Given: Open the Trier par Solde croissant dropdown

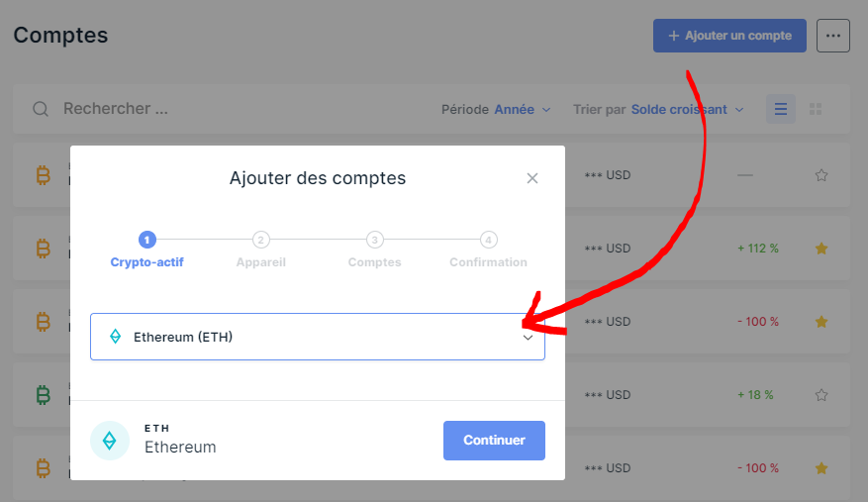Looking at the screenshot, I should click(x=687, y=109).
